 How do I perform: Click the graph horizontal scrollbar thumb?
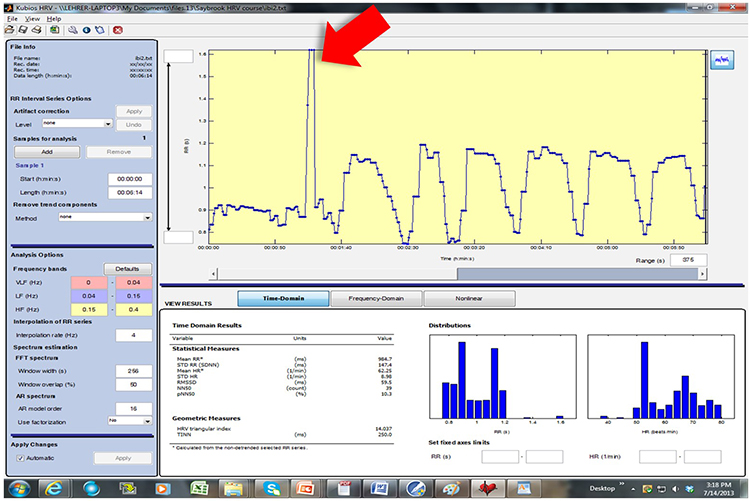coord(577,274)
